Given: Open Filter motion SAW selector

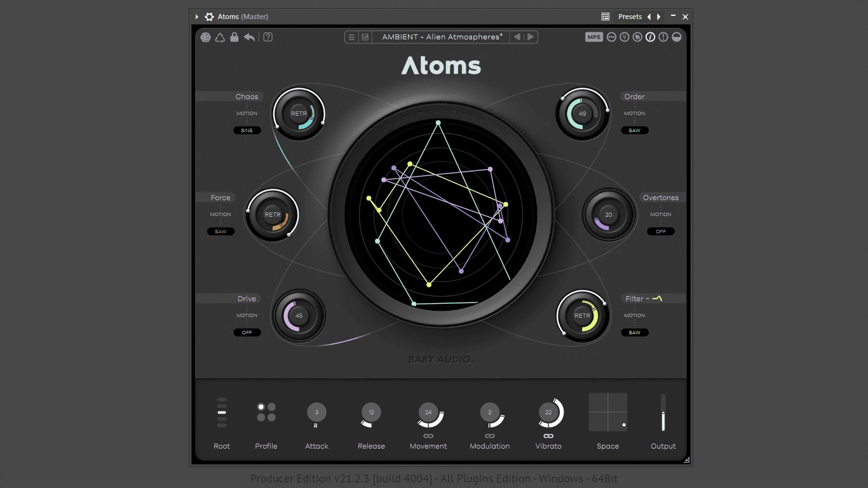Looking at the screenshot, I should click(635, 332).
